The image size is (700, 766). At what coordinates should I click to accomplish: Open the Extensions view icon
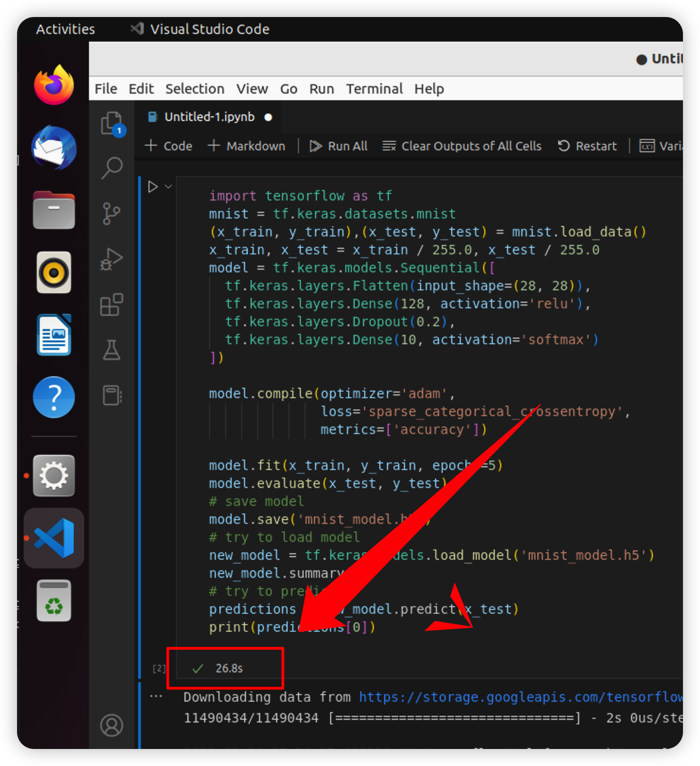pyautogui.click(x=112, y=305)
